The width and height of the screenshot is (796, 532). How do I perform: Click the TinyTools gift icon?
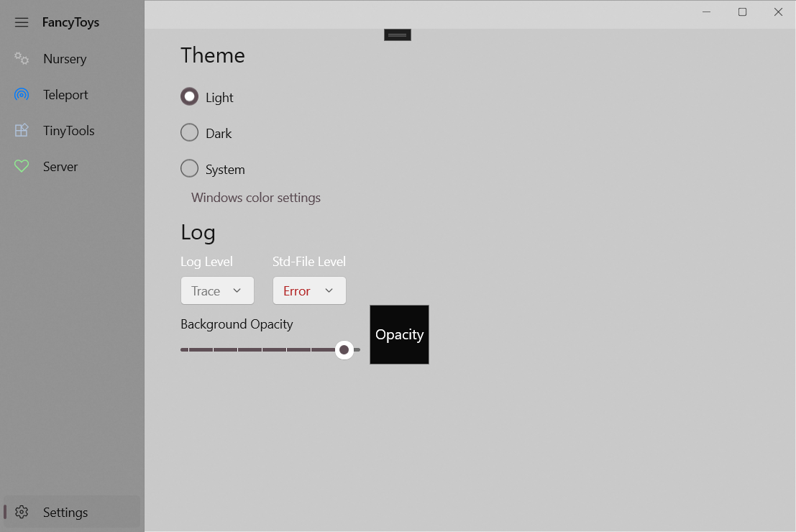(21, 130)
